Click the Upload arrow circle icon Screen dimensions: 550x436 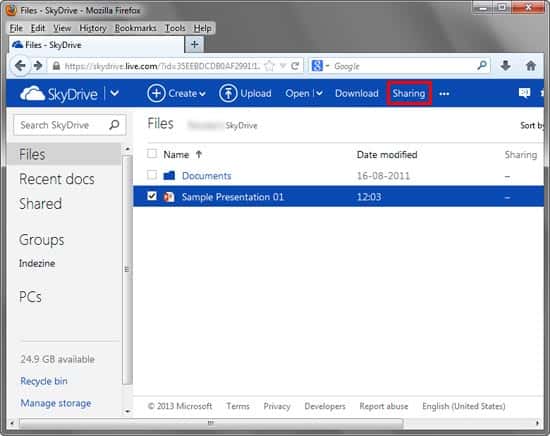(x=228, y=93)
